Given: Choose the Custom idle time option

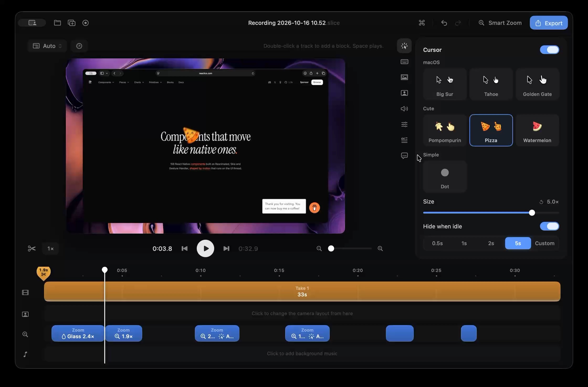Looking at the screenshot, I should [x=545, y=243].
